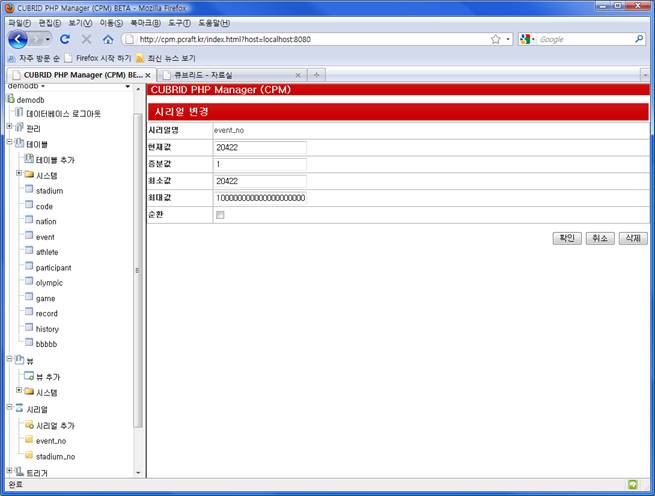Switch to the CUBRID PHP Manager tab

pyautogui.click(x=81, y=75)
